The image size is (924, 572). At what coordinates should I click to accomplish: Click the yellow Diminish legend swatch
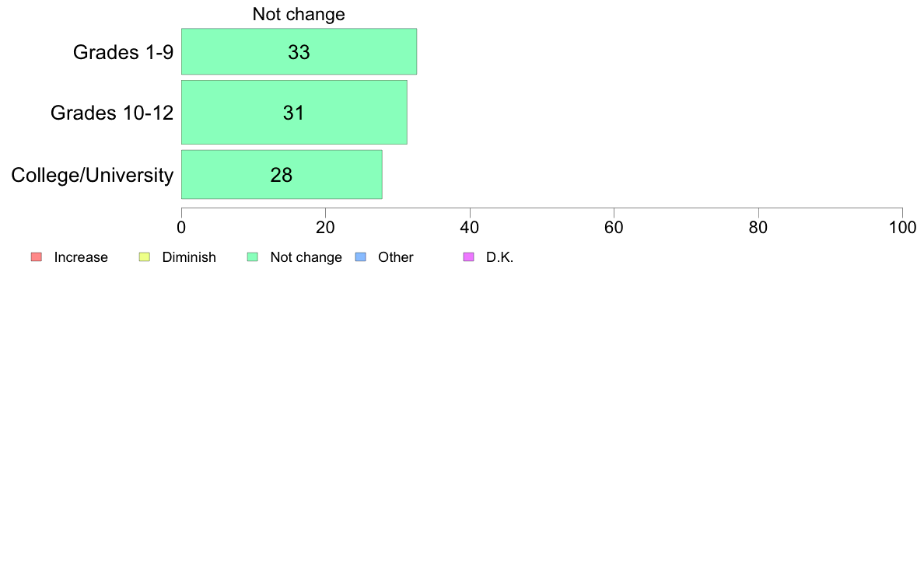click(145, 256)
